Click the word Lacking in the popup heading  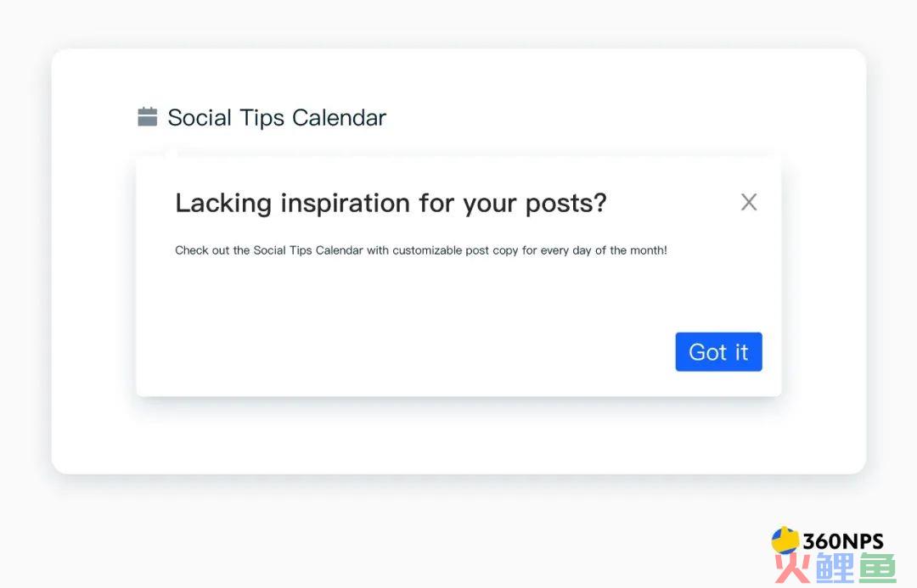point(223,204)
